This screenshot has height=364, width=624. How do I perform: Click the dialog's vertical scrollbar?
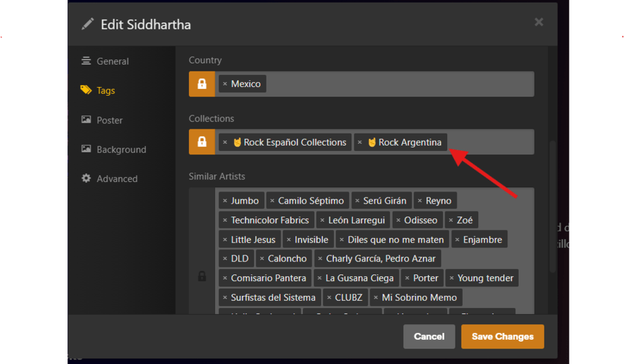[552, 206]
